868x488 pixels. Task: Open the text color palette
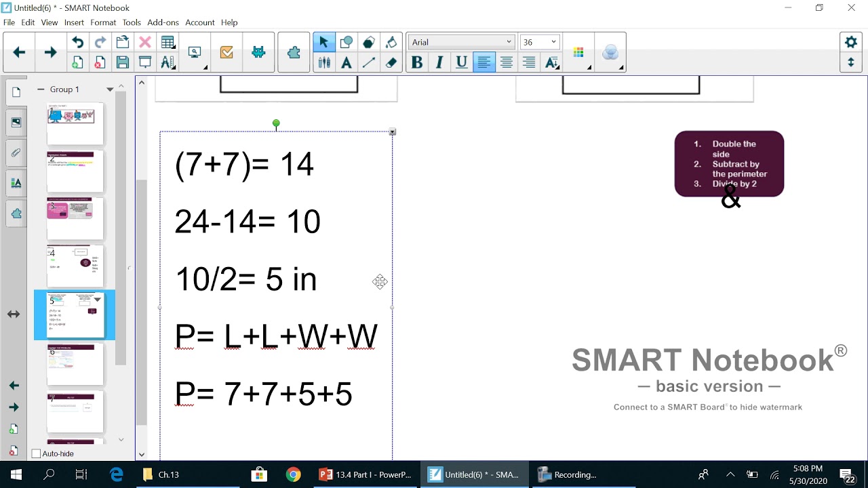(579, 53)
